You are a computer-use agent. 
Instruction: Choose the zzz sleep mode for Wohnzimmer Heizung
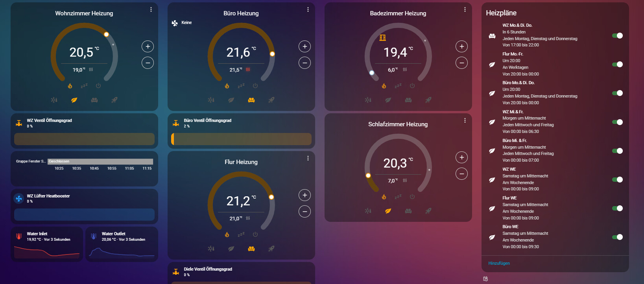click(84, 86)
